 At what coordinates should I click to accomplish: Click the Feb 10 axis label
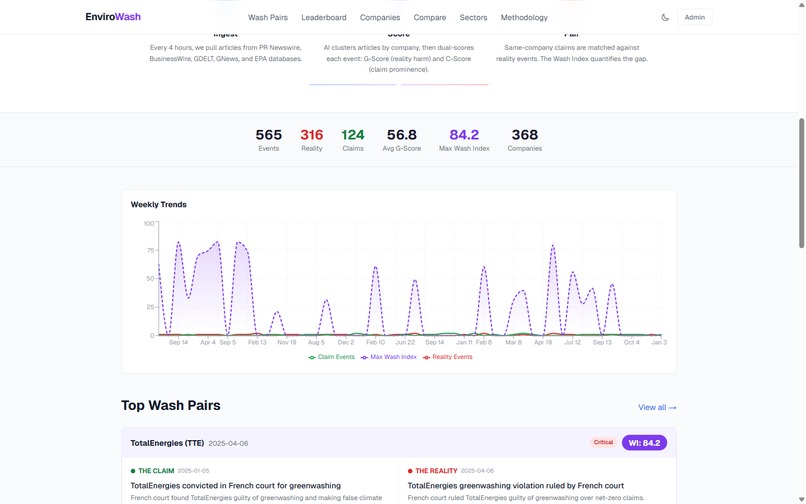[375, 343]
